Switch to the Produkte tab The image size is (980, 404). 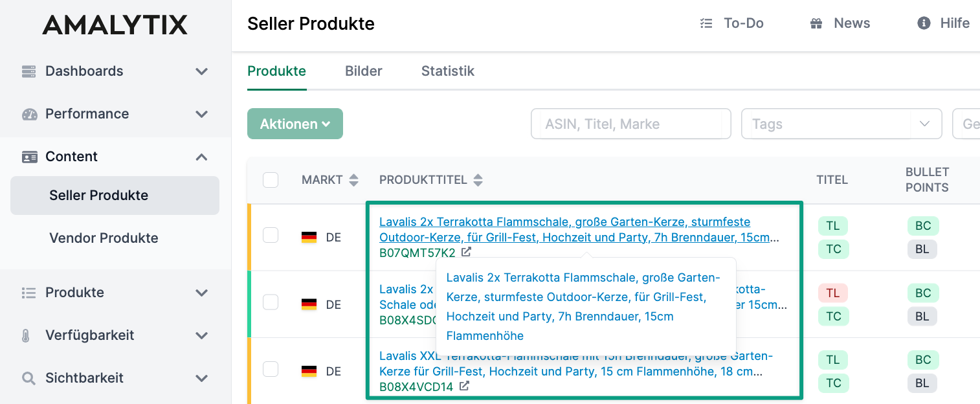coord(276,71)
